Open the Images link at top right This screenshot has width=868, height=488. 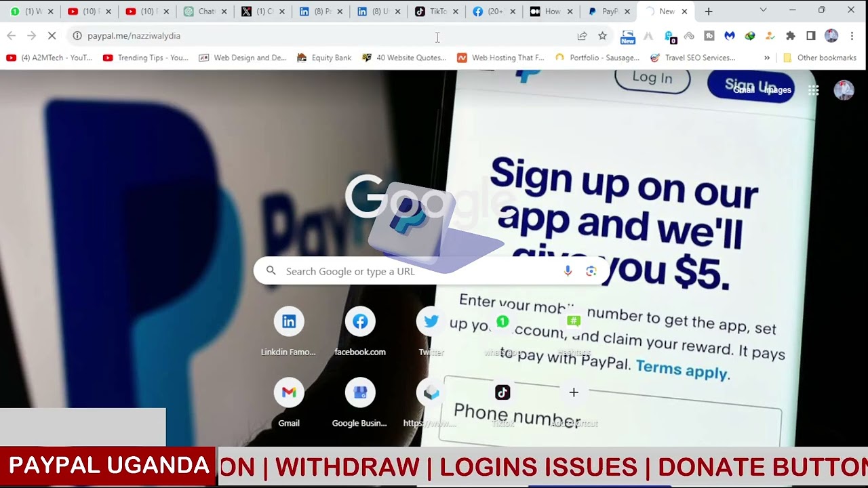778,90
